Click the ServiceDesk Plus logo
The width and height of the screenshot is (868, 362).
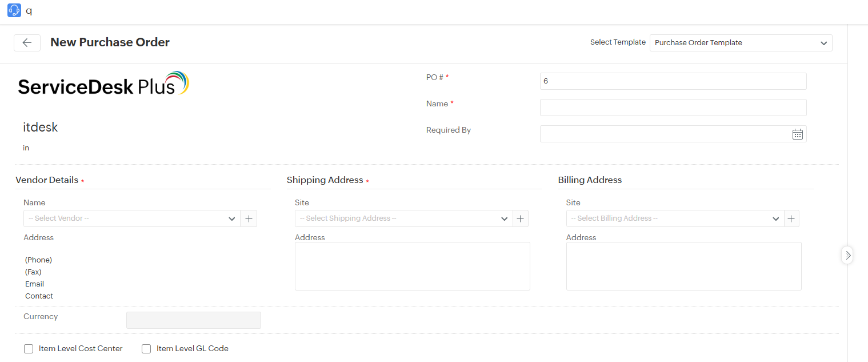pos(103,84)
